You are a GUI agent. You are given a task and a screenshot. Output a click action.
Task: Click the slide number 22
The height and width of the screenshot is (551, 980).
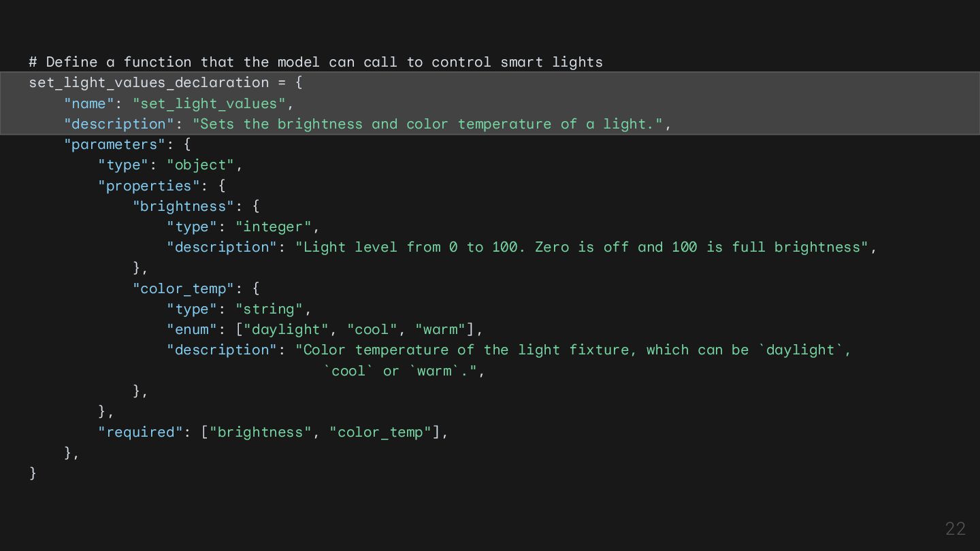pos(955,529)
